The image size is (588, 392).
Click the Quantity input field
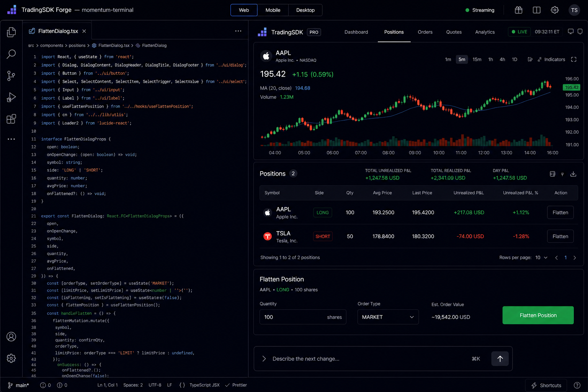pyautogui.click(x=303, y=317)
